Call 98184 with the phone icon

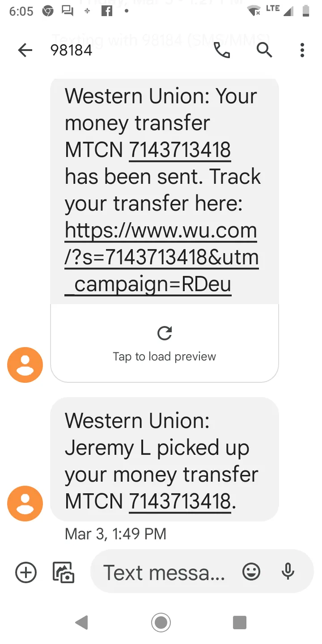pyautogui.click(x=222, y=50)
